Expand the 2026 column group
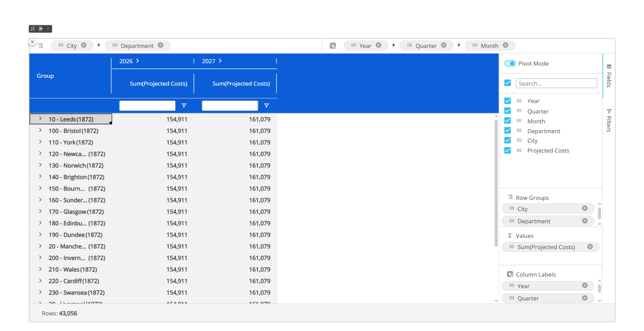644x331 pixels. 138,61
